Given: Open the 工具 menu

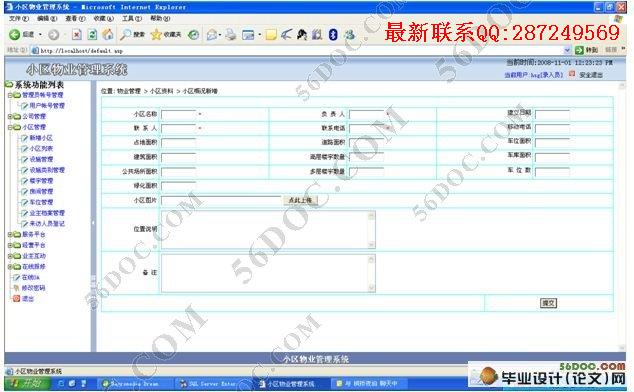Looking at the screenshot, I should [132, 19].
